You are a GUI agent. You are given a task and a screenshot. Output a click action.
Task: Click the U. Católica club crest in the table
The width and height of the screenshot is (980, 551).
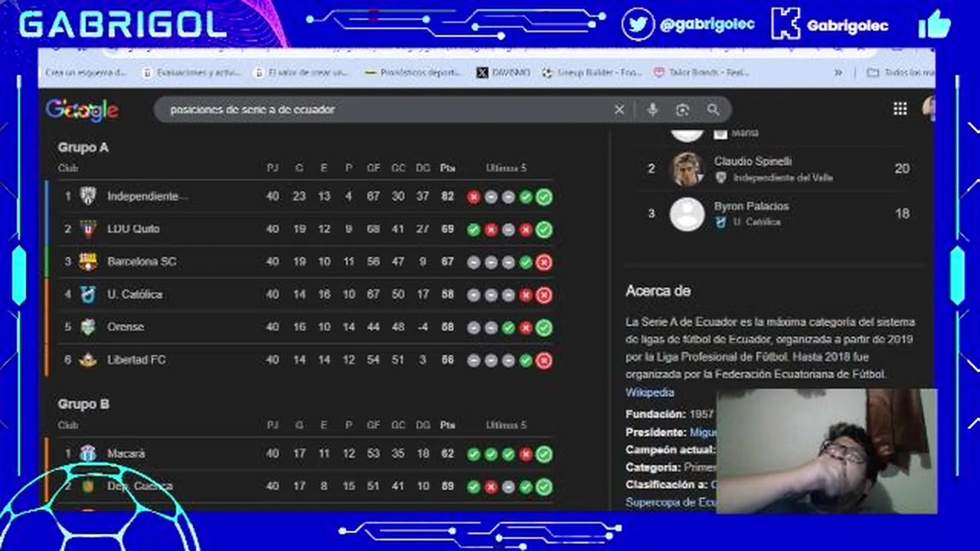(88, 294)
